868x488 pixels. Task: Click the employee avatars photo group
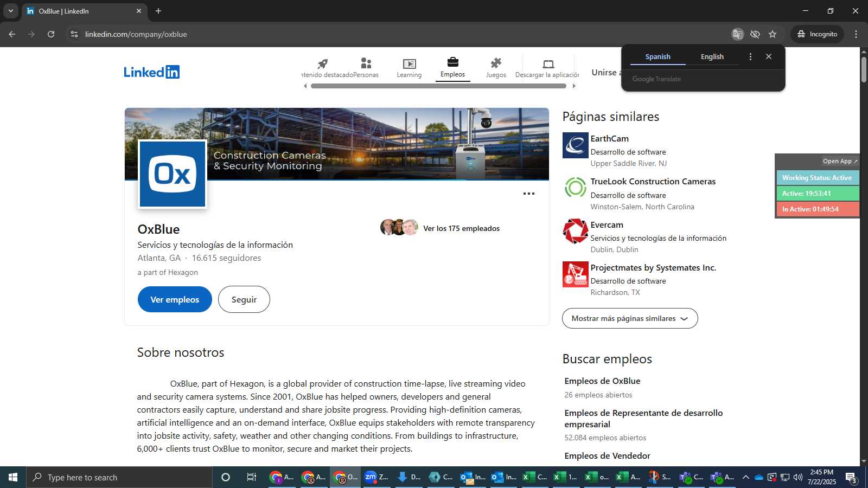pos(399,227)
